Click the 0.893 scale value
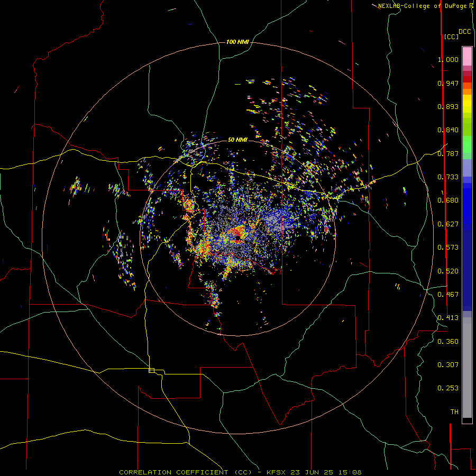The width and height of the screenshot is (476, 476). [448, 106]
